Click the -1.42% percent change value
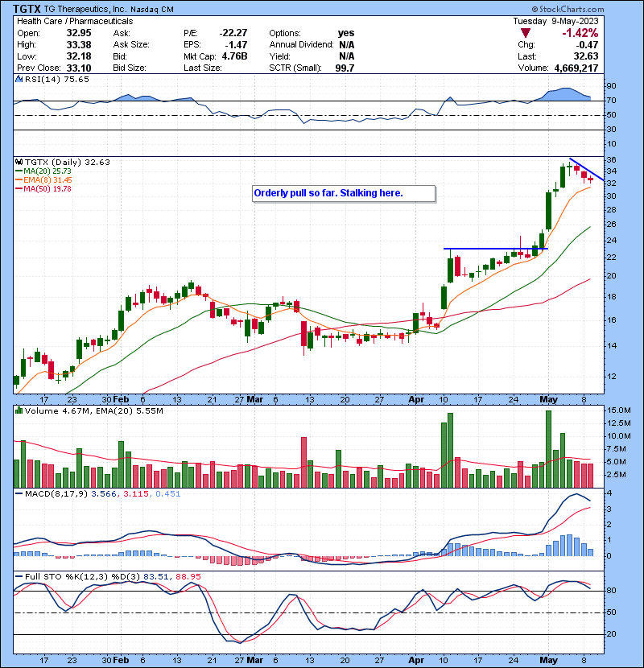644x668 pixels. tap(580, 33)
